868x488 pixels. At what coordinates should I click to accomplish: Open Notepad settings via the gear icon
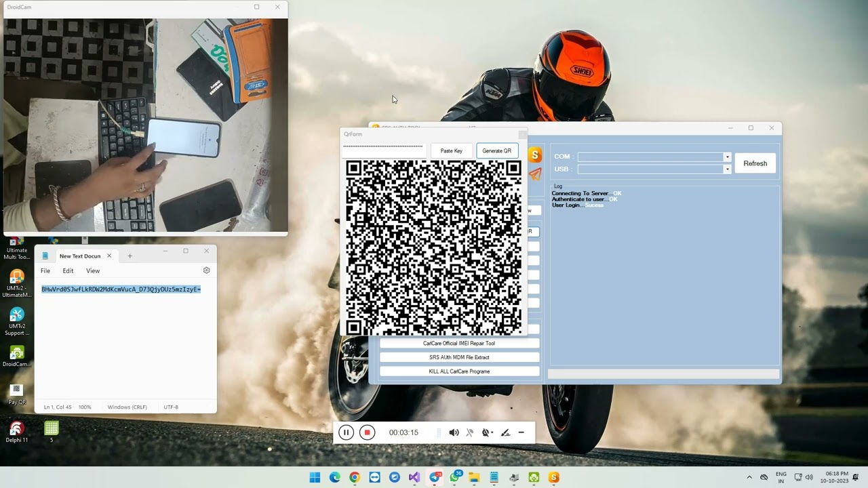tap(206, 270)
